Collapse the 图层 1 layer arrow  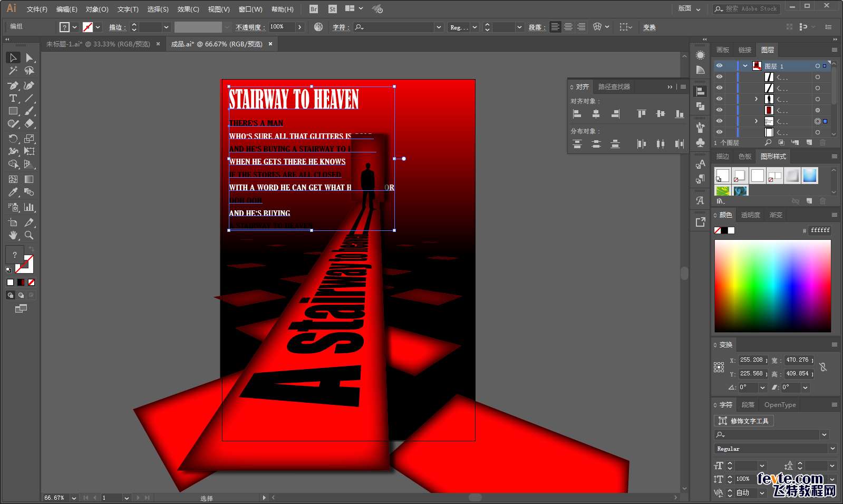coord(745,66)
